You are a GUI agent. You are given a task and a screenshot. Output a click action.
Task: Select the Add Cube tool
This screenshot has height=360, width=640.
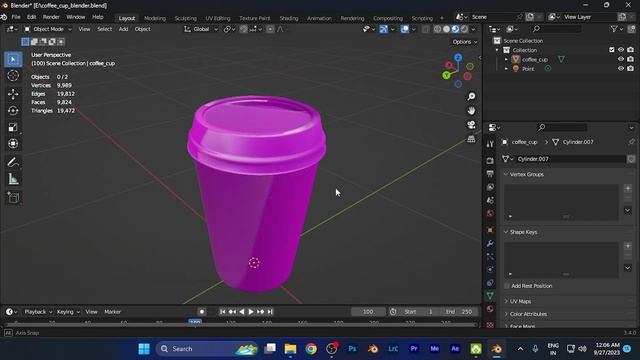[x=13, y=198]
